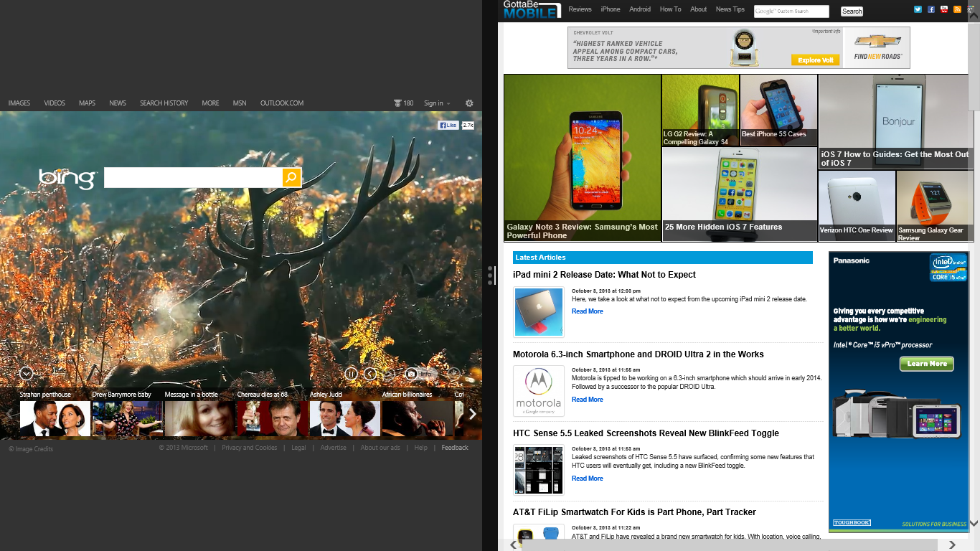Open the Sign in dropdown on Bing
This screenshot has height=551, width=980.
point(437,103)
